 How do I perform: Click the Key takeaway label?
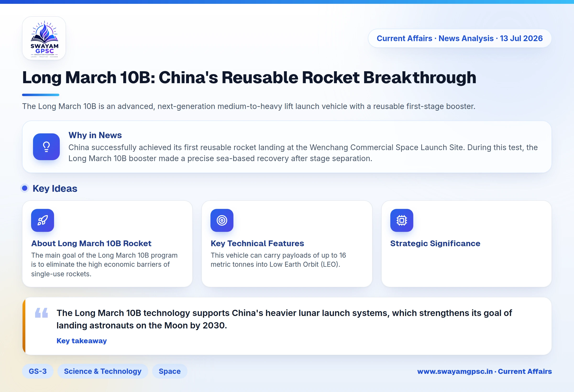82,341
